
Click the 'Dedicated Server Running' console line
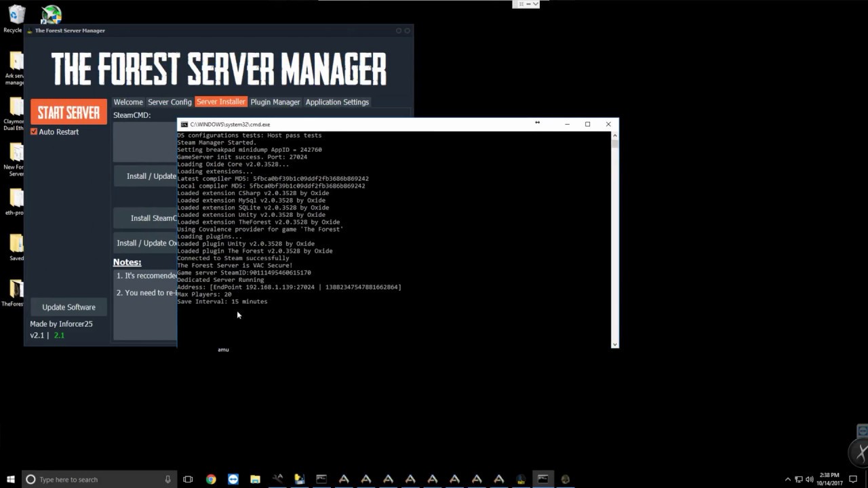tap(220, 280)
